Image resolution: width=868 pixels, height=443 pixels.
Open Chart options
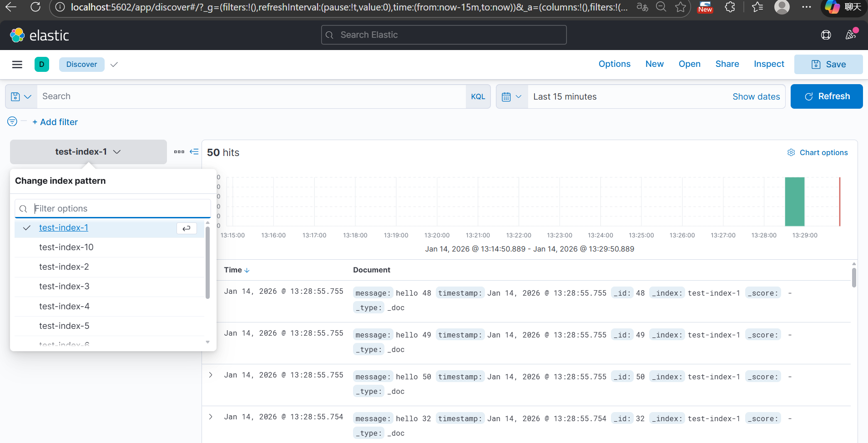(818, 152)
